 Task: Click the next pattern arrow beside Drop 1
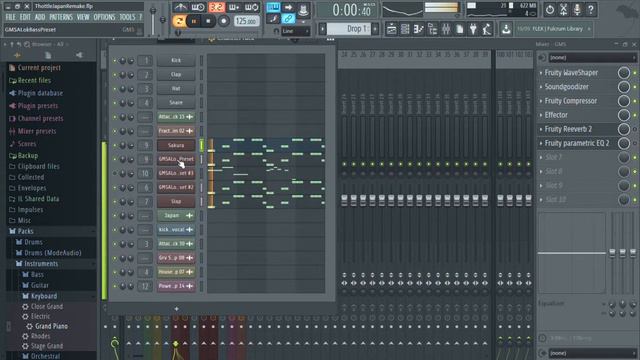tap(375, 29)
